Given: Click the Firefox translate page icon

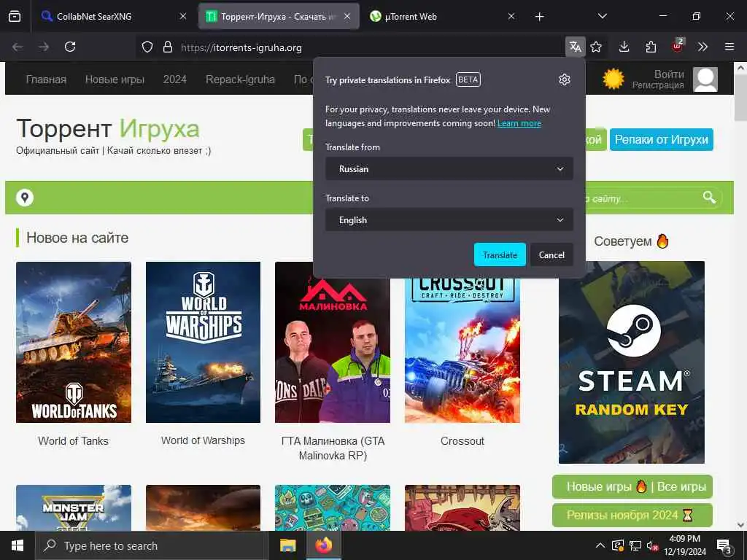Looking at the screenshot, I should coord(575,47).
